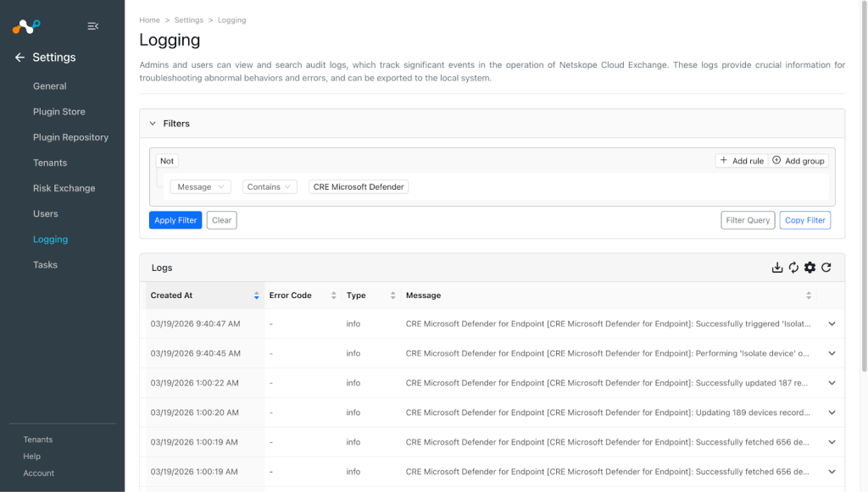Open Help link at sidebar bottom

click(32, 456)
